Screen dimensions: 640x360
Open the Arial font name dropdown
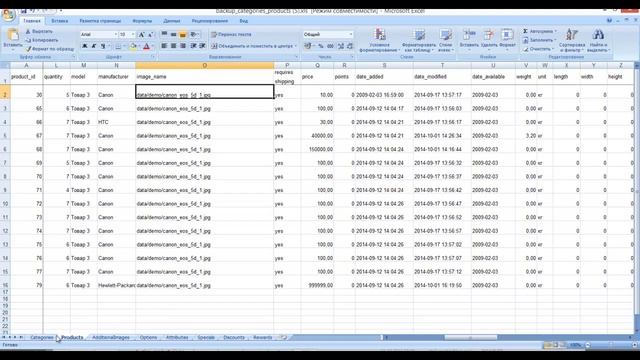(x=116, y=35)
